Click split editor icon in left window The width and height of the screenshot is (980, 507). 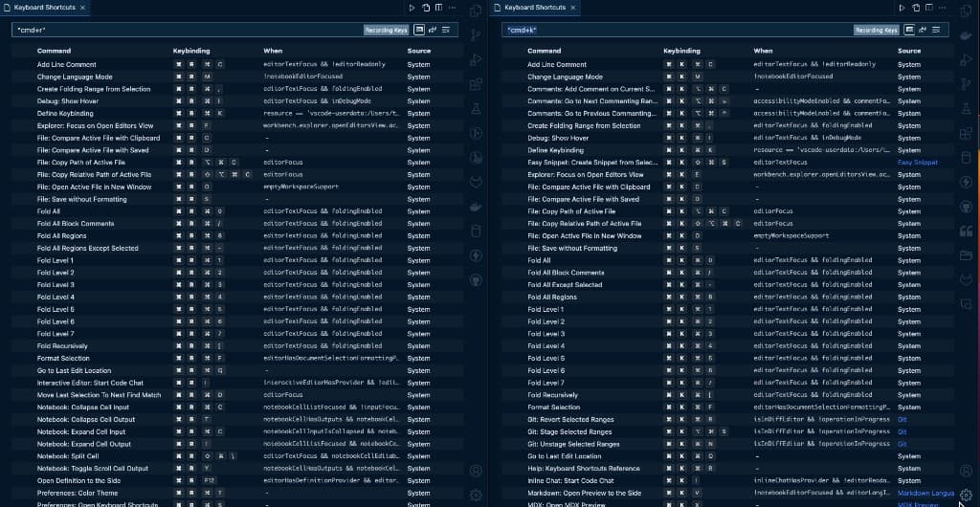click(x=438, y=8)
